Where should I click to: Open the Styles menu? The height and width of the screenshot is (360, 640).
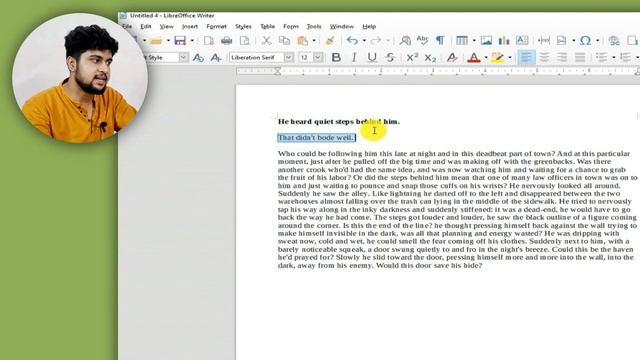[243, 27]
